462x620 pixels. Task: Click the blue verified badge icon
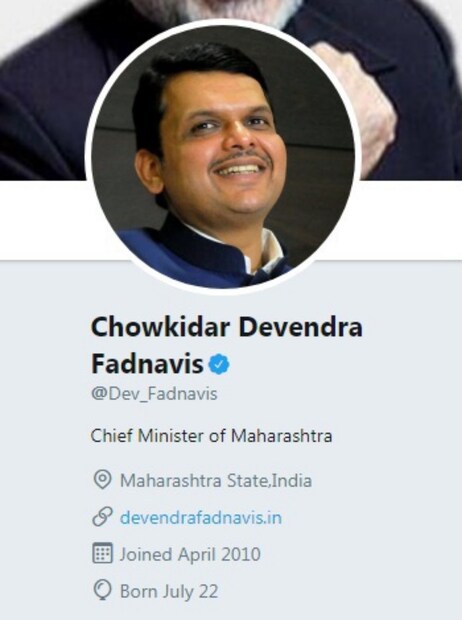coord(219,364)
